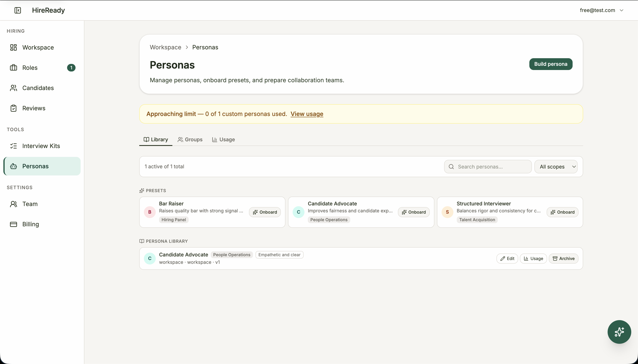Screen dimensions: 638x364
Task: Click the Billing card icon
Action: coord(14,224)
